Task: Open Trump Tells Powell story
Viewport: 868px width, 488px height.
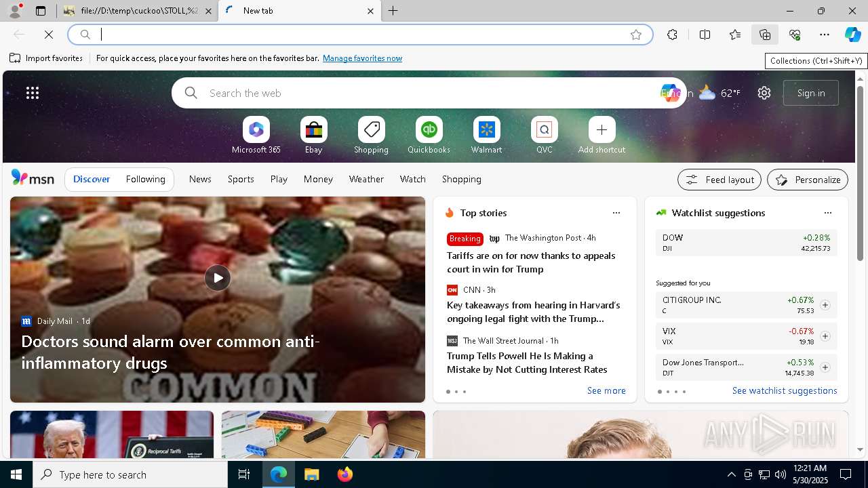Action: coord(527,363)
